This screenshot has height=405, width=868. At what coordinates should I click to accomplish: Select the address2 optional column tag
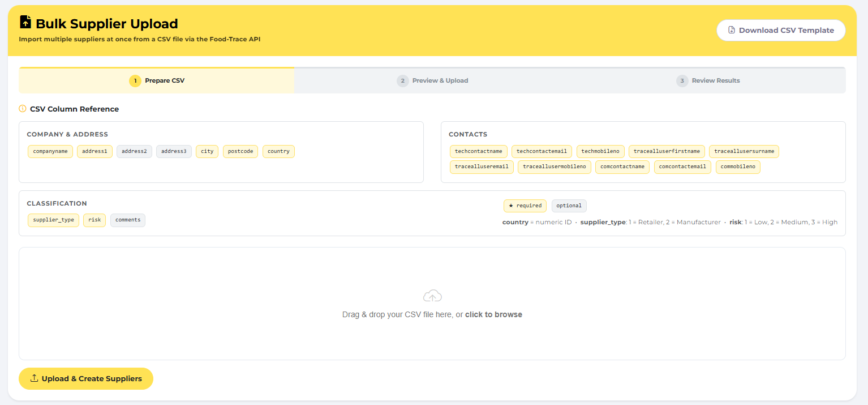tap(134, 151)
